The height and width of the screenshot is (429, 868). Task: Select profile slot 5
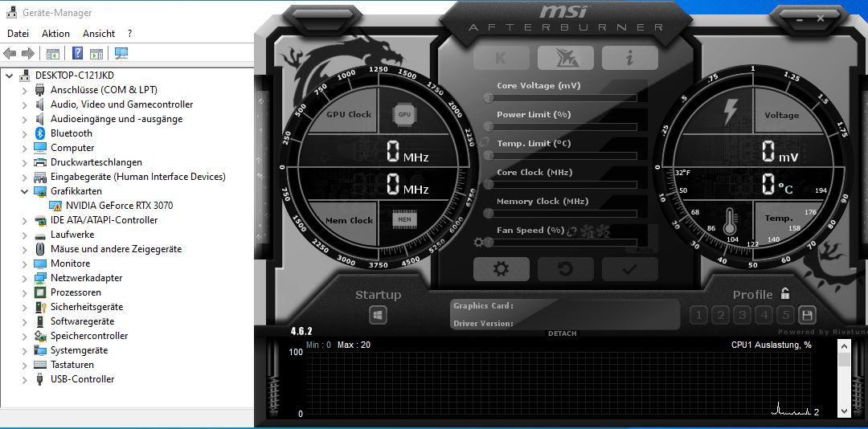tap(785, 316)
